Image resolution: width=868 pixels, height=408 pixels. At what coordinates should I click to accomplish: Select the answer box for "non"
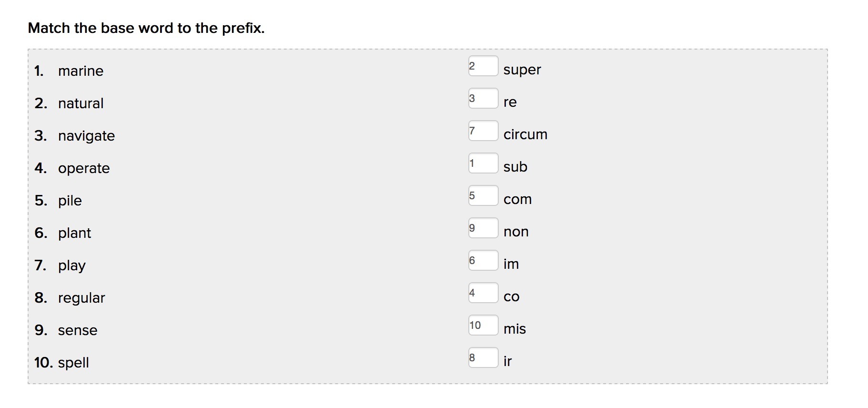click(483, 228)
